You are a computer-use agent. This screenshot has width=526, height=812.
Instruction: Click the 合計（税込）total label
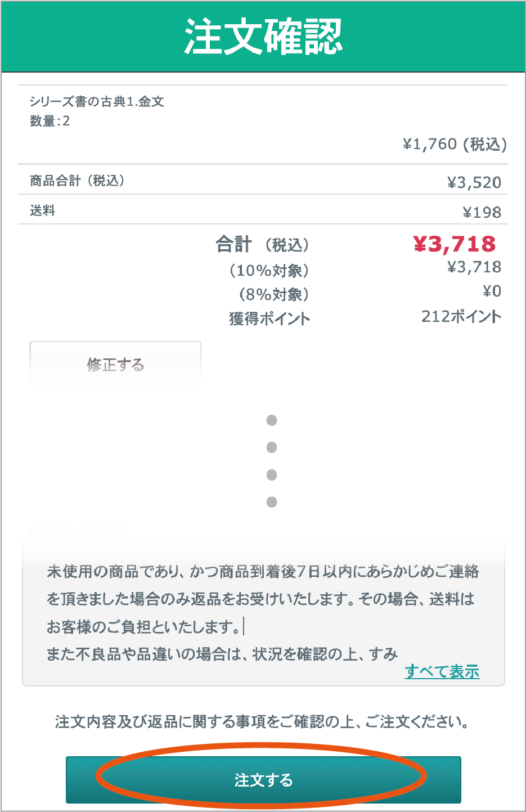(262, 245)
